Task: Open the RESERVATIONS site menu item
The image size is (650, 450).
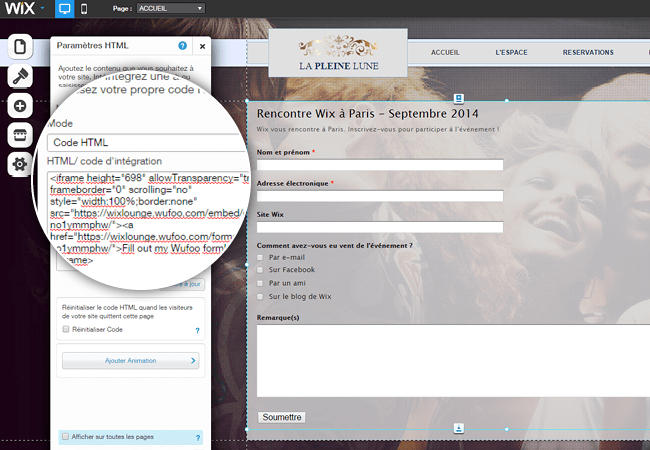Action: click(x=588, y=53)
